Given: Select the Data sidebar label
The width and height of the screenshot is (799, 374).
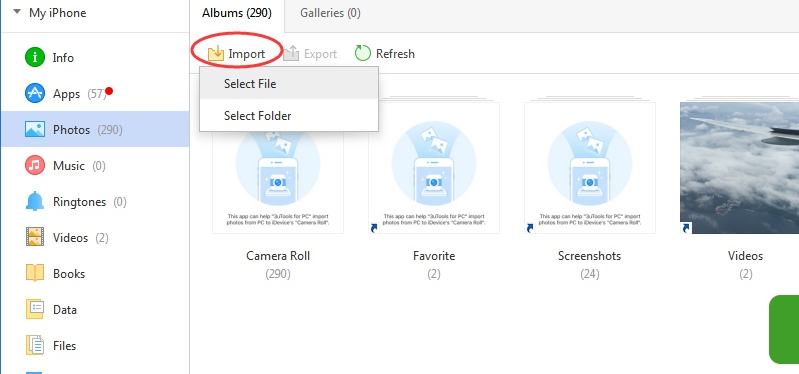Looking at the screenshot, I should pyautogui.click(x=65, y=310).
